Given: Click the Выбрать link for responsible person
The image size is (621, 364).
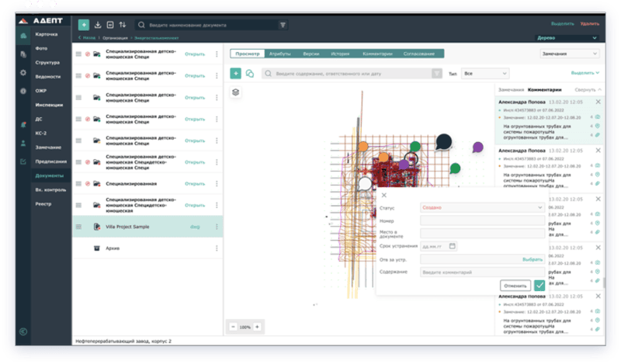Looking at the screenshot, I should coord(533,259).
